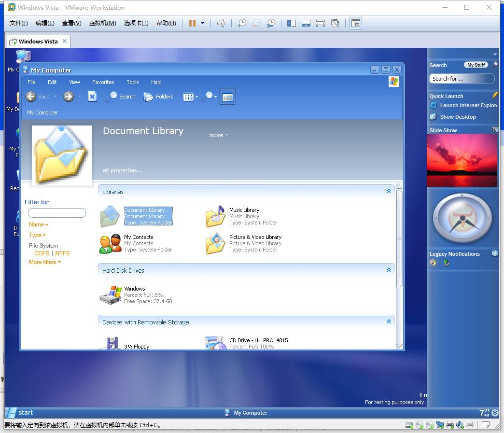Switch to the Windows Vista tab
Image resolution: width=504 pixels, height=433 pixels.
tap(38, 42)
